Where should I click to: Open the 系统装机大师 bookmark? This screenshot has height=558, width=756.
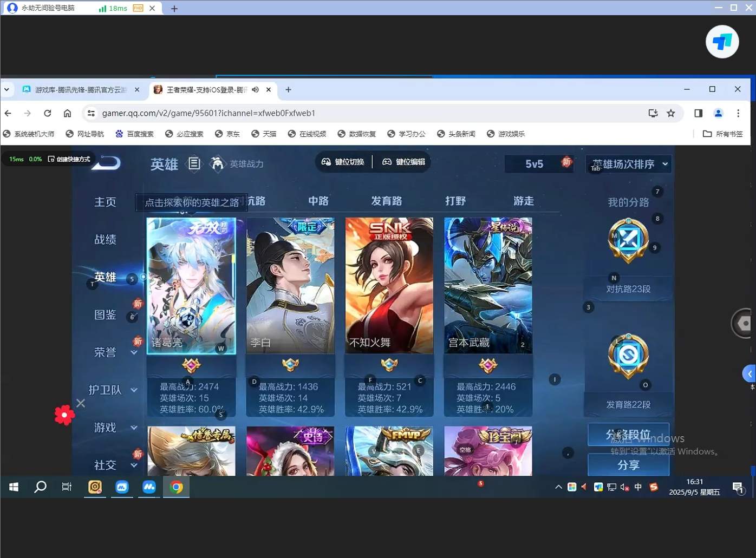[x=29, y=134]
